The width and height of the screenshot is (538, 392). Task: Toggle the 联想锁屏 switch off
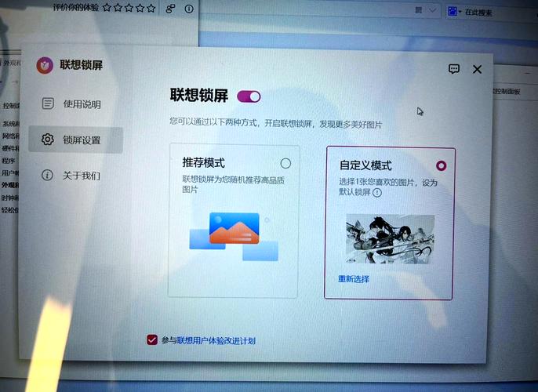coord(249,96)
